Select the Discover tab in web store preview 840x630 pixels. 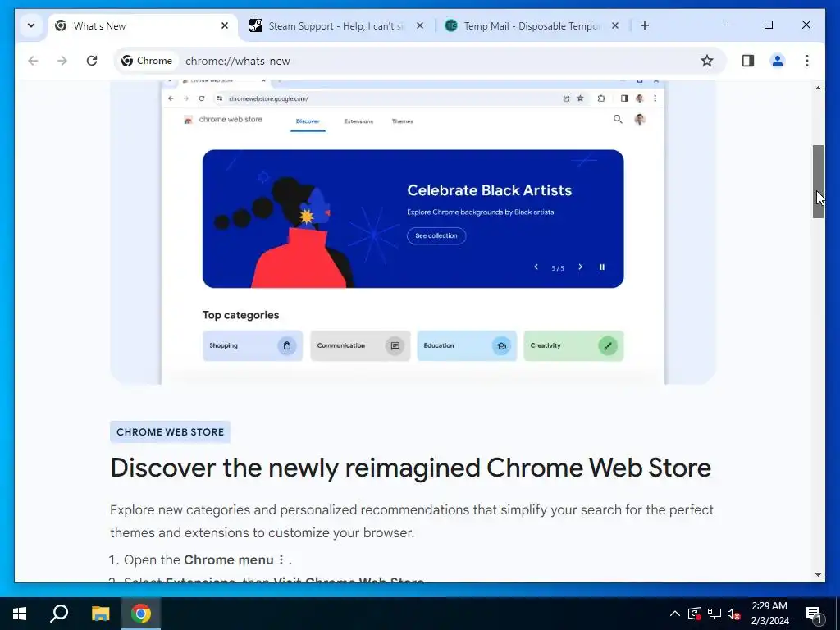tap(308, 121)
